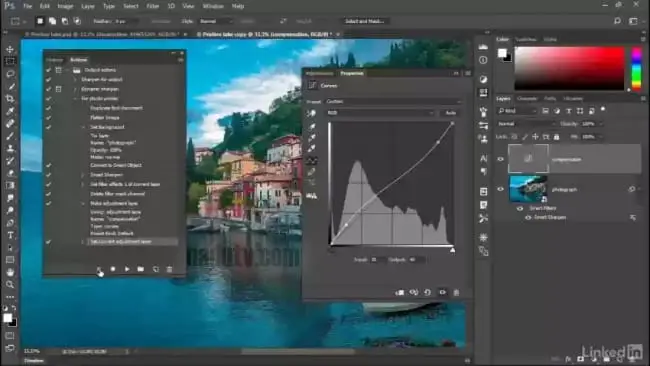Toggle checkmark beside Convert to Smart Object
The height and width of the screenshot is (366, 650).
tap(49, 165)
